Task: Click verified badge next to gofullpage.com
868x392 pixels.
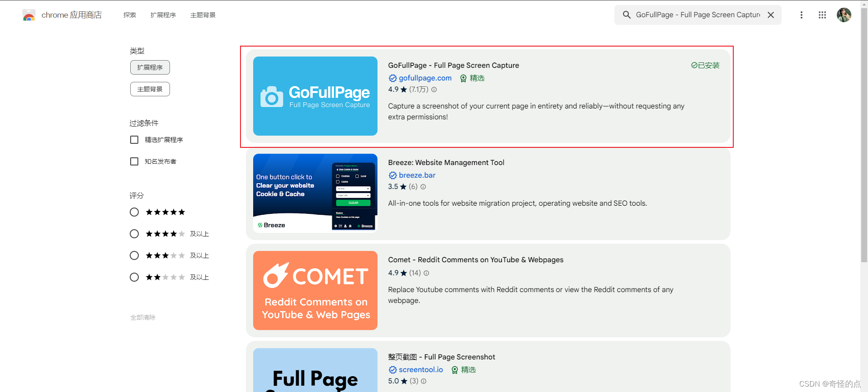Action: pos(392,78)
